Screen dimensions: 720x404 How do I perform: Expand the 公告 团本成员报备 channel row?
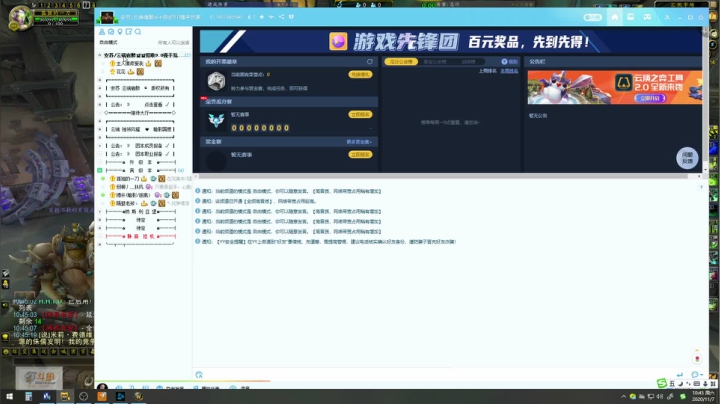(x=100, y=146)
